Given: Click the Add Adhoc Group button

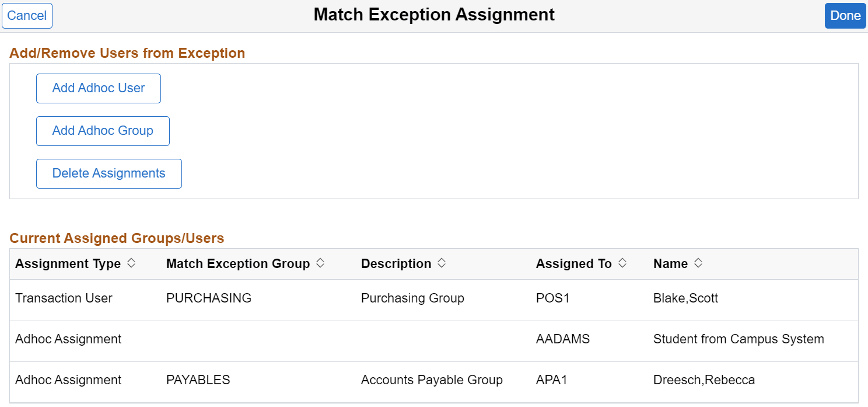Looking at the screenshot, I should pos(103,131).
